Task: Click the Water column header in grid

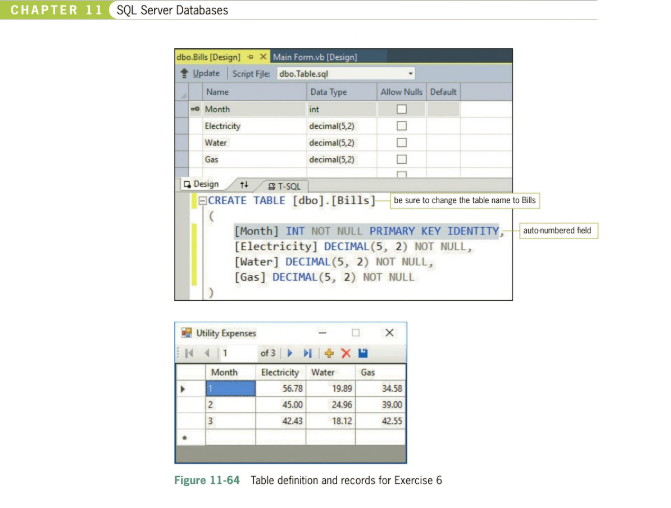Action: pos(330,372)
